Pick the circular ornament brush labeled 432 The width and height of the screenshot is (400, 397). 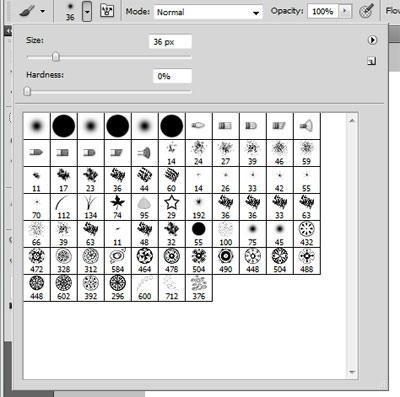tap(307, 234)
